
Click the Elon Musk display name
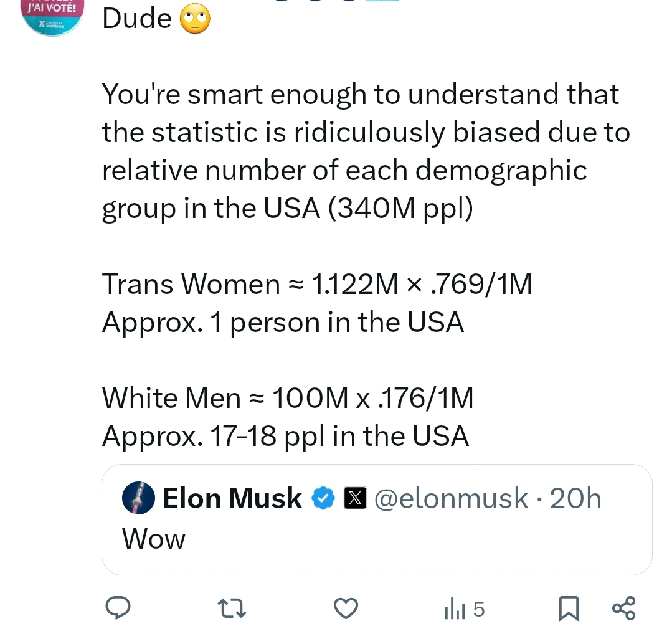[x=232, y=499]
